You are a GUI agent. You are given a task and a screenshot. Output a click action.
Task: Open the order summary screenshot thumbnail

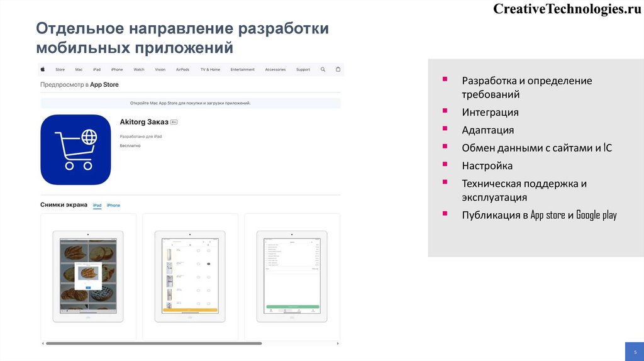[x=292, y=276]
